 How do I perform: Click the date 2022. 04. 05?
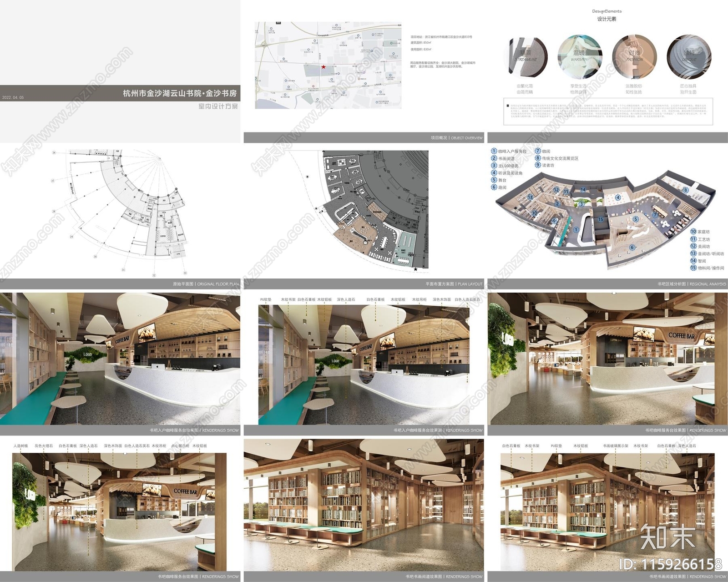tap(13, 97)
